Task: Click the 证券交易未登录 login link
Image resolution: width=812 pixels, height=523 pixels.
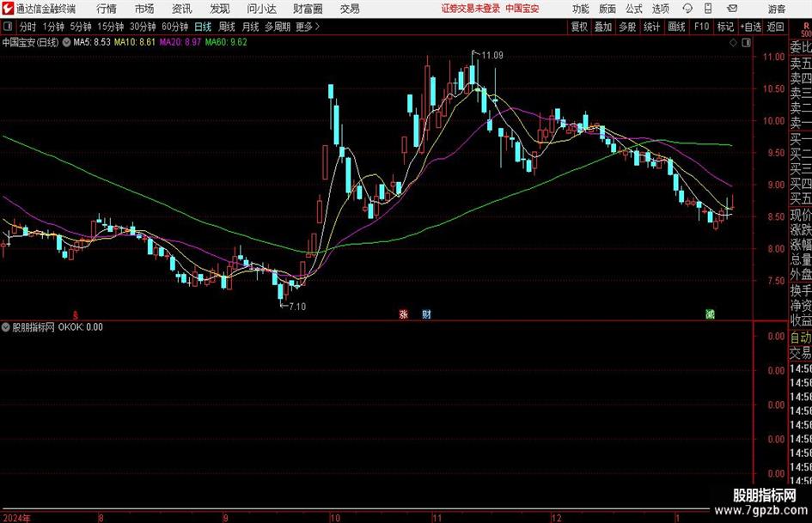Action: (x=471, y=9)
